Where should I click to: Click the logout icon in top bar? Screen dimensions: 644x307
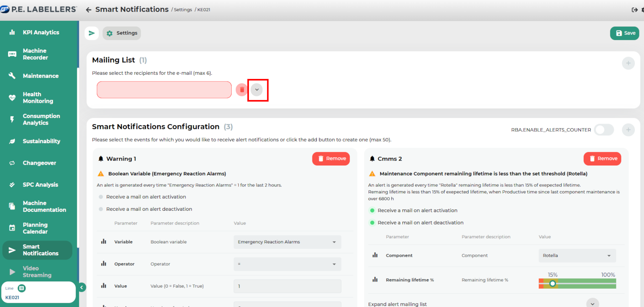click(x=634, y=10)
